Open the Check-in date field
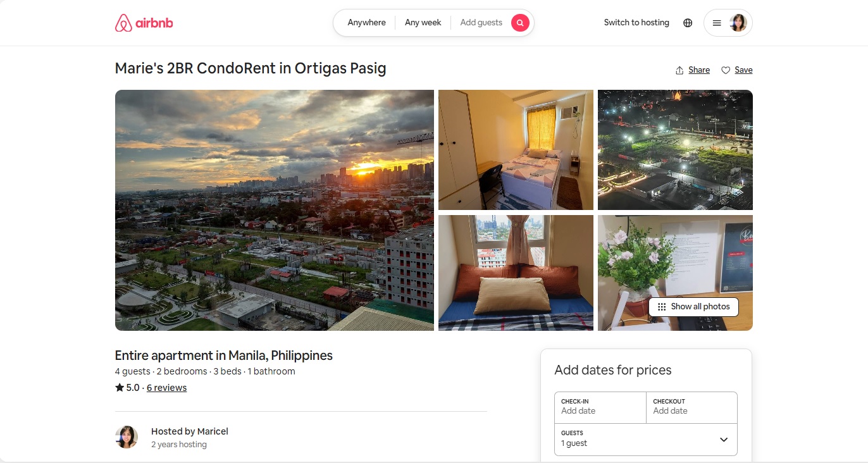 (600, 407)
